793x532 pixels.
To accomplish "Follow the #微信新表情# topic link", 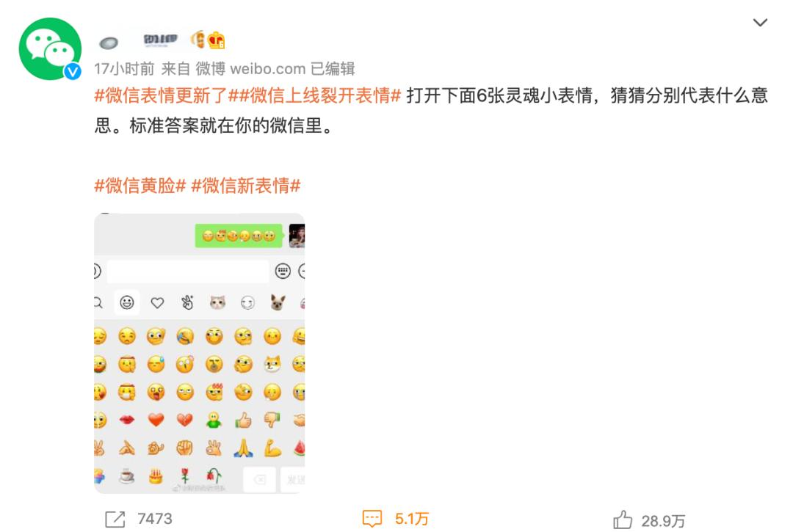I will [x=246, y=186].
